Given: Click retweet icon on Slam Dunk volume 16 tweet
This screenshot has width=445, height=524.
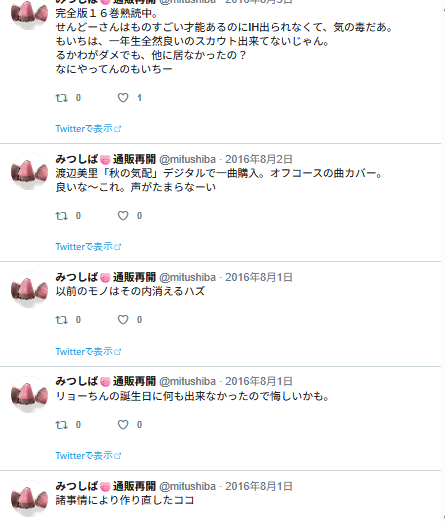Looking at the screenshot, I should click(61, 98).
